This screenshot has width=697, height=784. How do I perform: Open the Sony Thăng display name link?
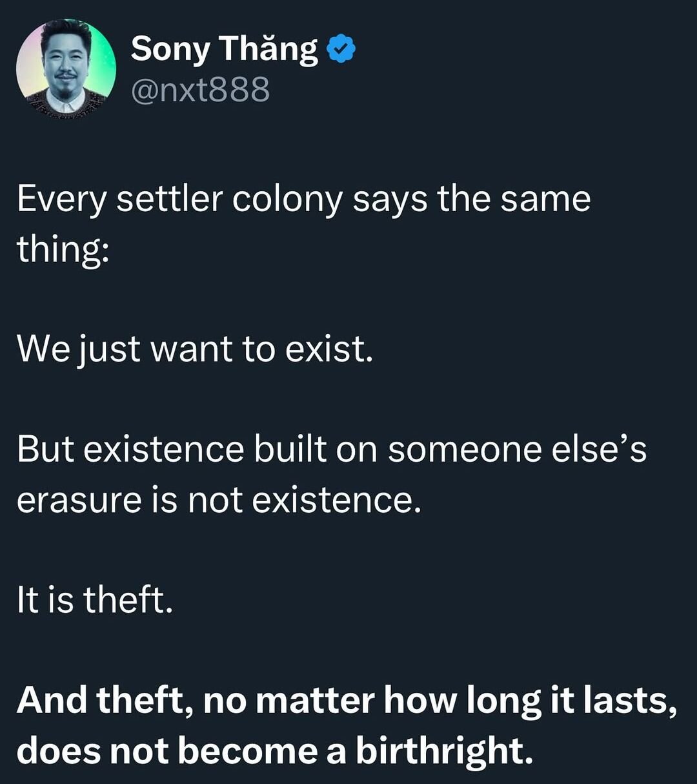point(224,50)
